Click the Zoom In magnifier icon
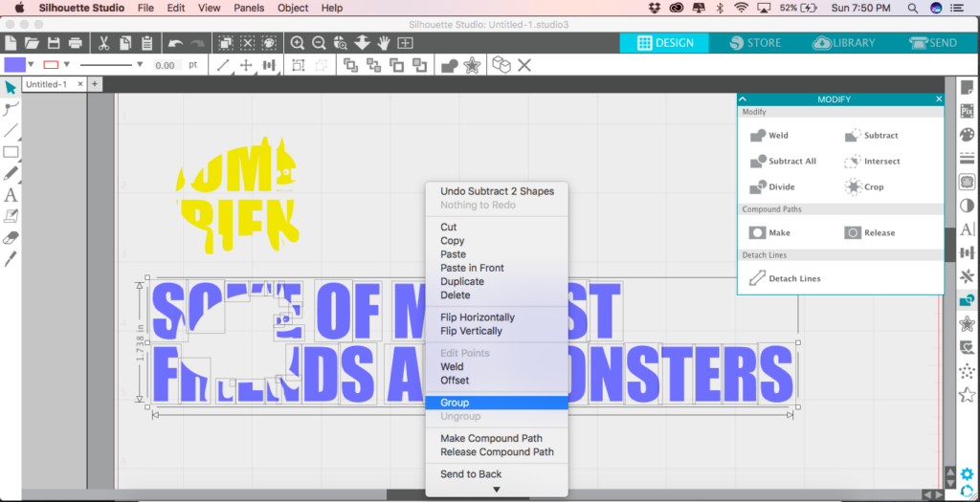Screen dimensions: 980x502 [x=298, y=43]
